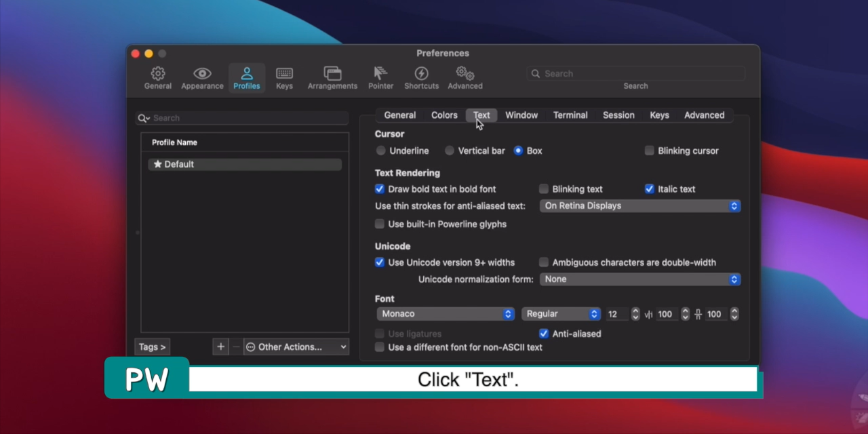This screenshot has height=434, width=868.
Task: Switch to the Session tab
Action: (x=618, y=115)
